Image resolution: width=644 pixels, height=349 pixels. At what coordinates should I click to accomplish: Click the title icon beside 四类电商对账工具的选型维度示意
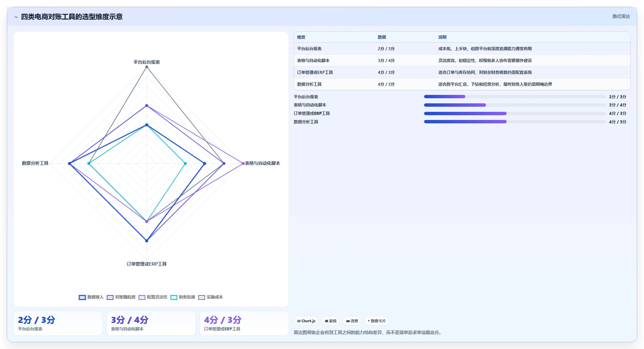coord(16,17)
